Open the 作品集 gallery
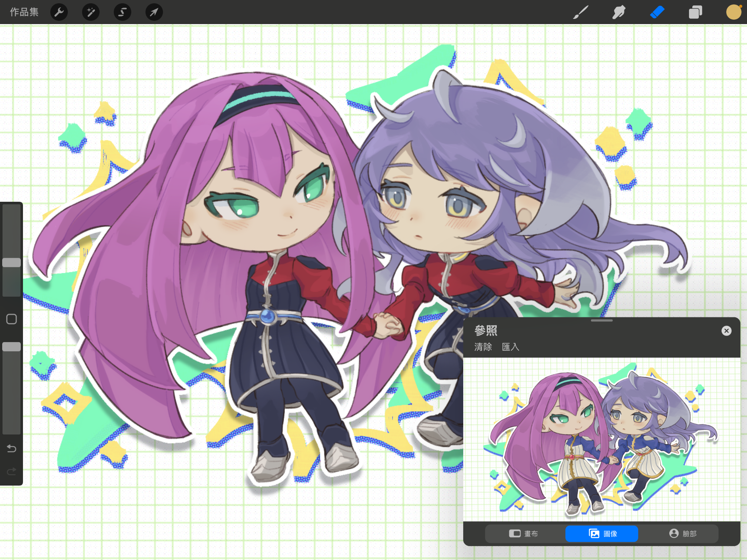The height and width of the screenshot is (560, 747). click(24, 12)
